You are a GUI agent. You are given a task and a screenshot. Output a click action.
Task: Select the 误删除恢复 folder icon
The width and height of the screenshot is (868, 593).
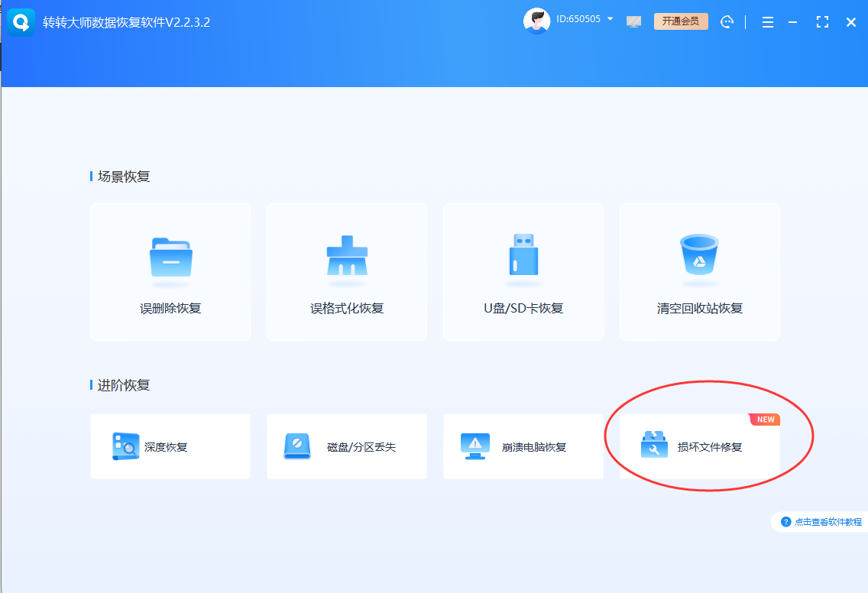point(170,258)
